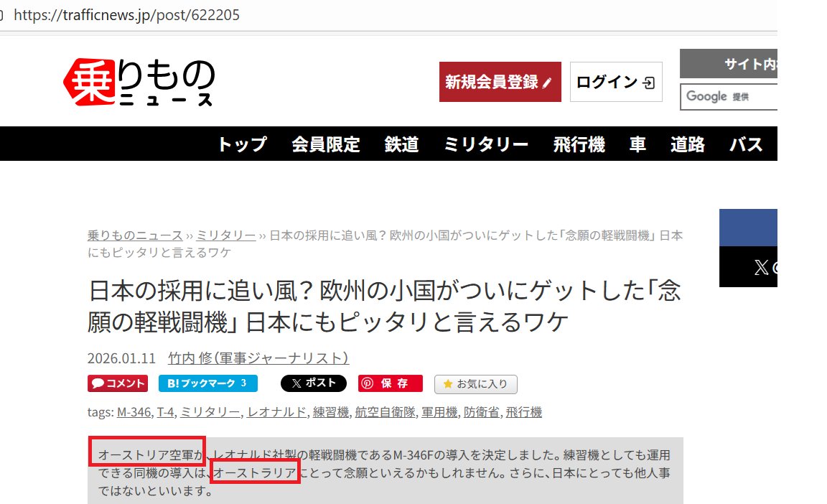This screenshot has height=504, width=827.
Task: Open the M-346 tag link
Action: 134,411
